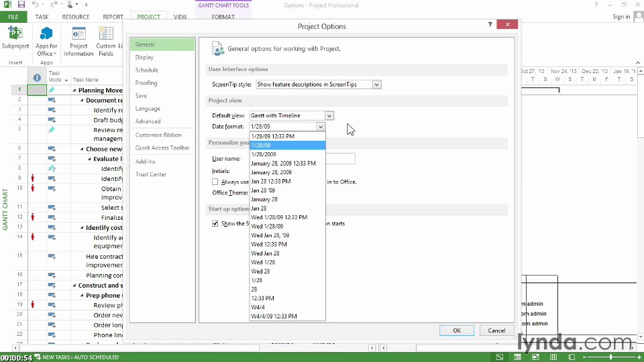644x362 pixels.
Task: Open Project Information icon
Action: tap(78, 34)
